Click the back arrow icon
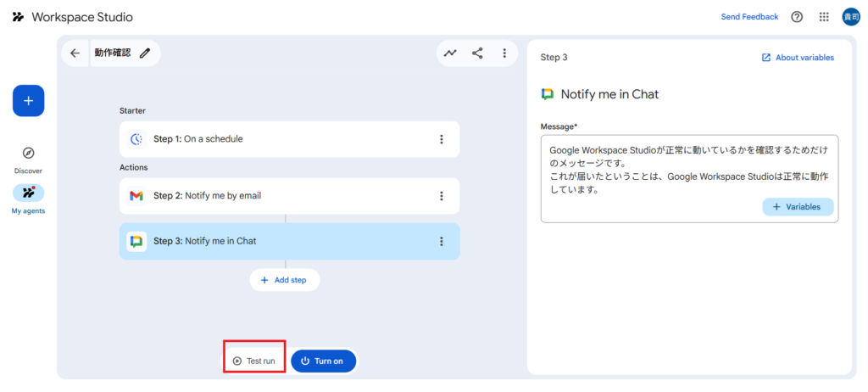 click(75, 53)
